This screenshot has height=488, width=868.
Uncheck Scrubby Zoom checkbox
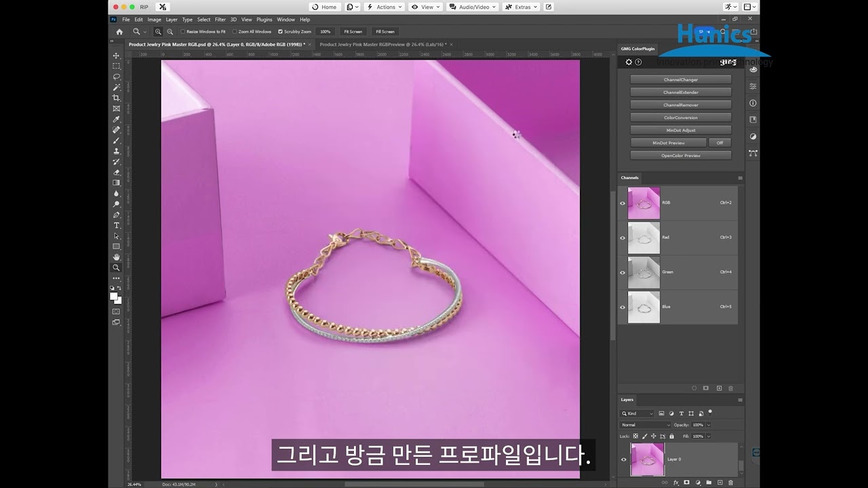tap(281, 31)
